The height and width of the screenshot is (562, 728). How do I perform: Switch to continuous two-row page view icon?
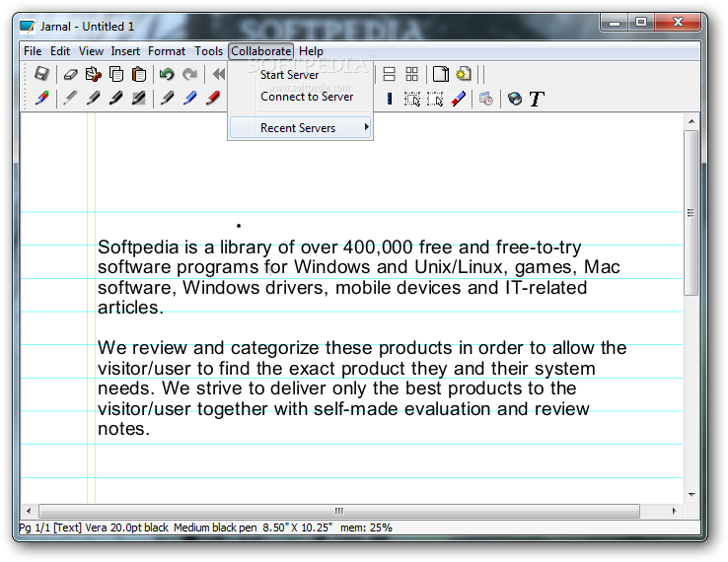(389, 74)
